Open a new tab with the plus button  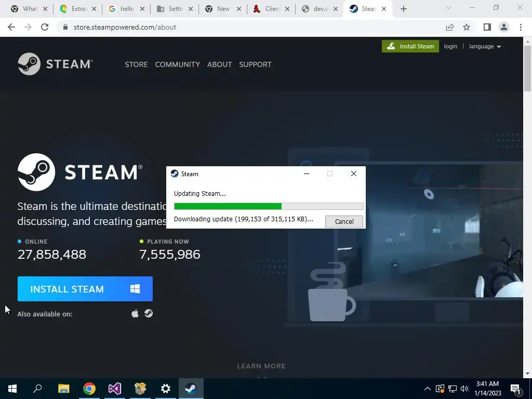click(x=403, y=9)
